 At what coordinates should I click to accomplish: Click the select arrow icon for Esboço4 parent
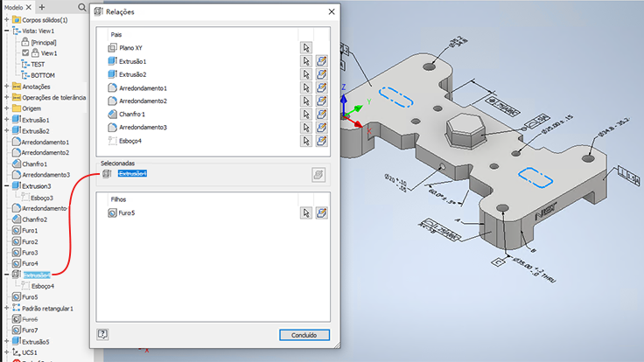pos(306,141)
